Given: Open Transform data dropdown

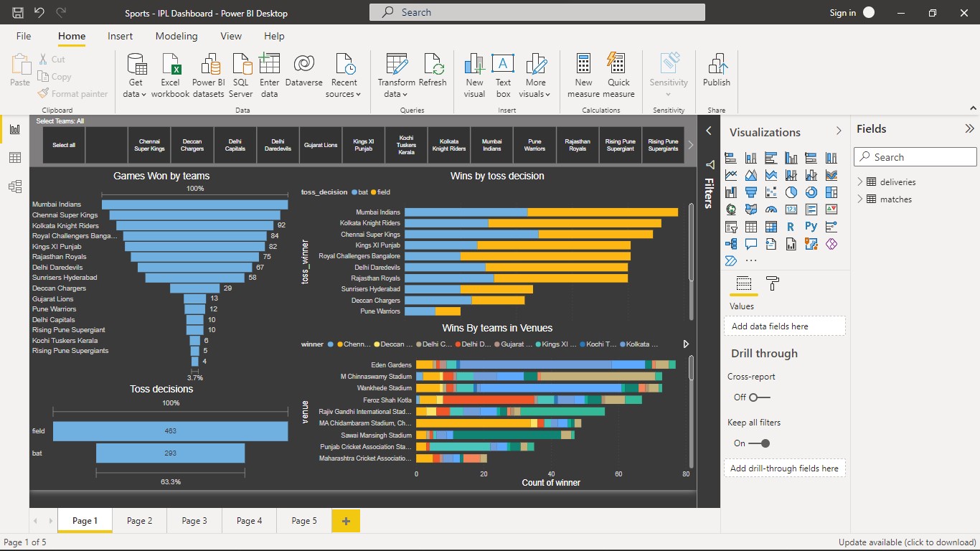Looking at the screenshot, I should 396,75.
